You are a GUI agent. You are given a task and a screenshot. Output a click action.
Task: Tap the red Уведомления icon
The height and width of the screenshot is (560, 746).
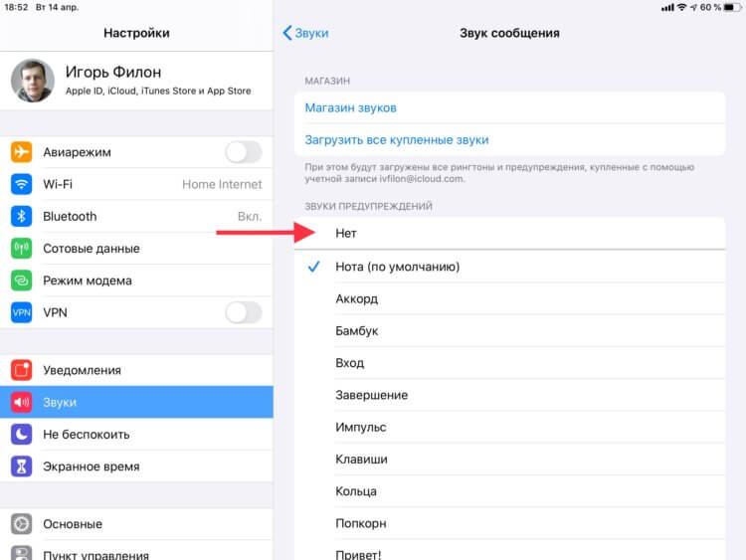[22, 370]
